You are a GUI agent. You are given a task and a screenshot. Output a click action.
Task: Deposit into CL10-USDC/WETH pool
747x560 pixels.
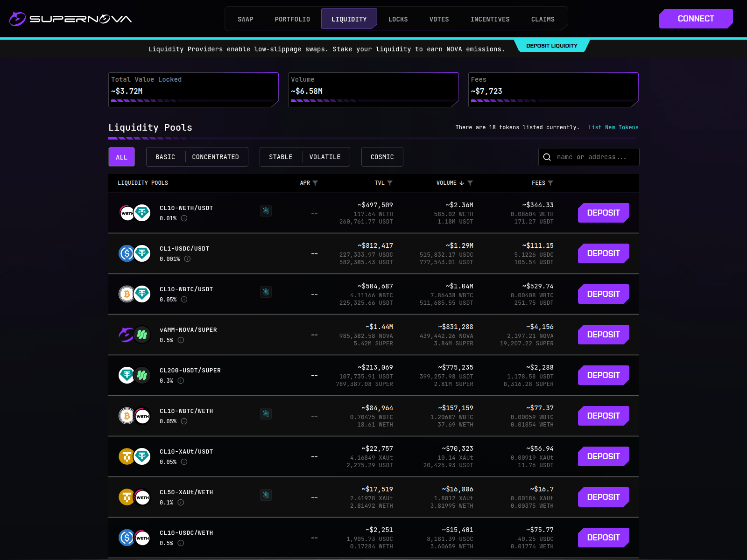[604, 538]
